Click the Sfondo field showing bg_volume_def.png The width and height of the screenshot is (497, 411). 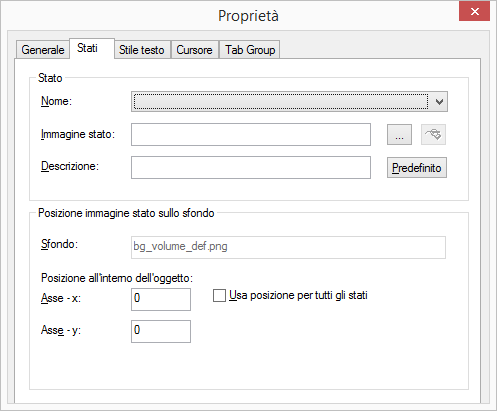pos(288,247)
